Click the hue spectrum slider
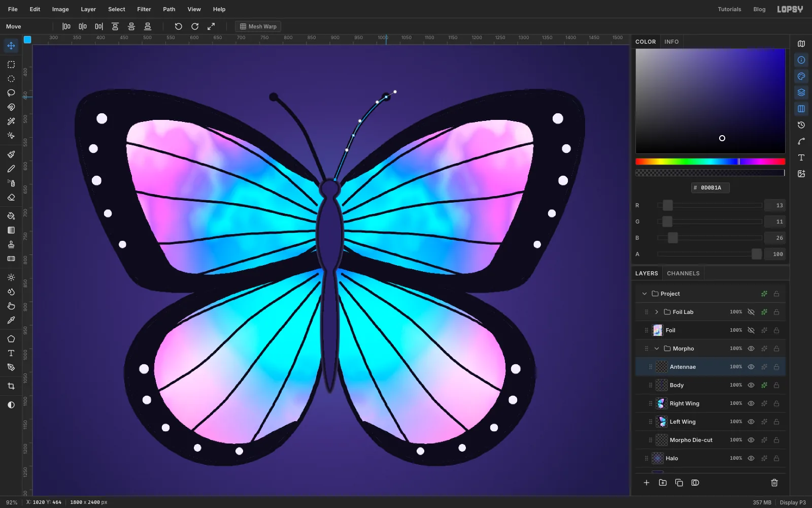 coord(710,162)
